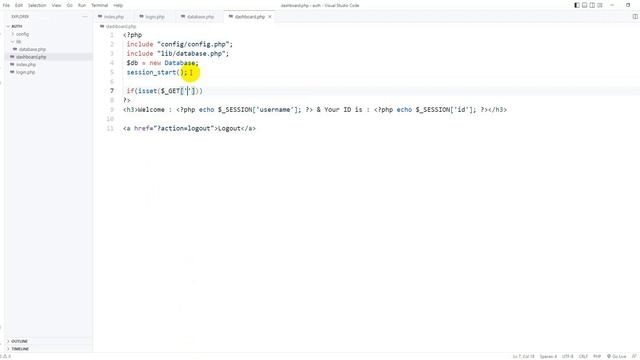Split the editor to the right
This screenshot has width=640, height=360.
(x=635, y=17)
